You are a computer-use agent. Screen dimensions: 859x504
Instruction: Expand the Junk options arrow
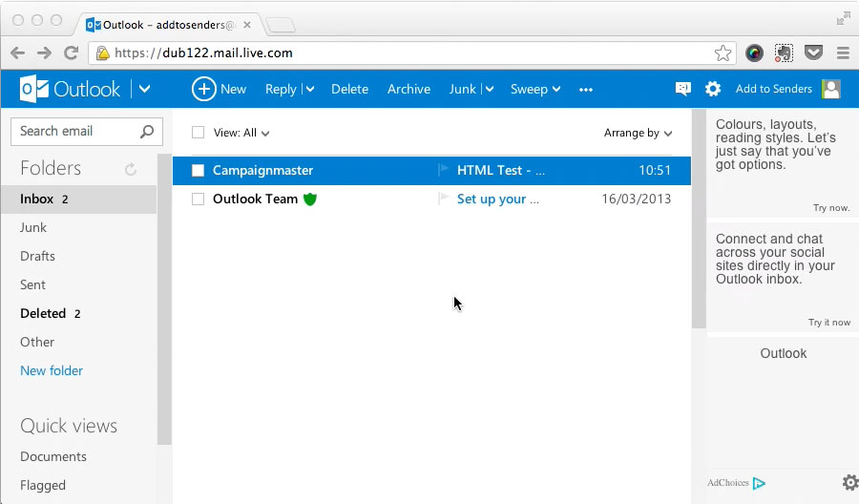(x=490, y=89)
